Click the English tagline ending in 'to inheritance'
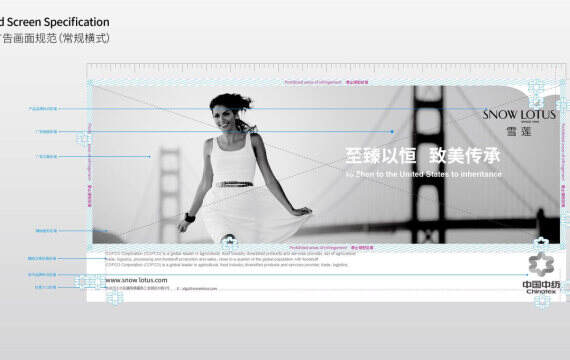Screen dimensions: 570x360 pos(424,174)
